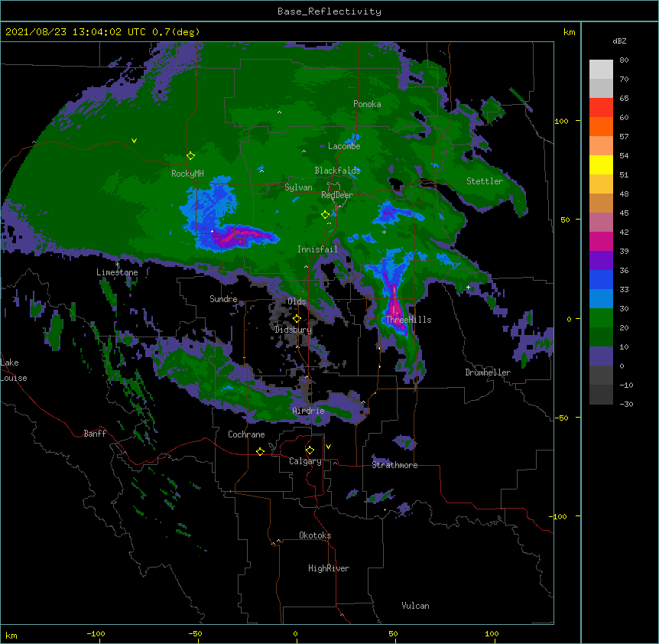Click the magenta storm core above ThreeHills
This screenshot has width=659, height=644.
(x=394, y=304)
